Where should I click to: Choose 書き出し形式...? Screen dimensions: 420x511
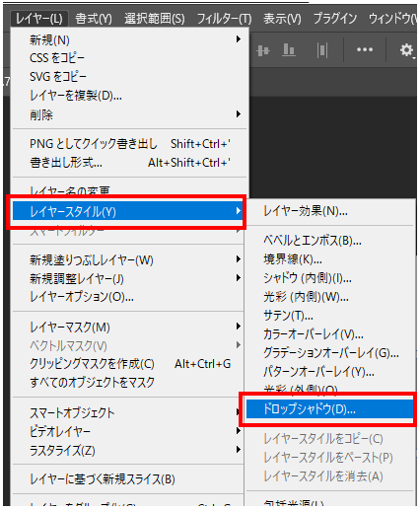point(130,163)
